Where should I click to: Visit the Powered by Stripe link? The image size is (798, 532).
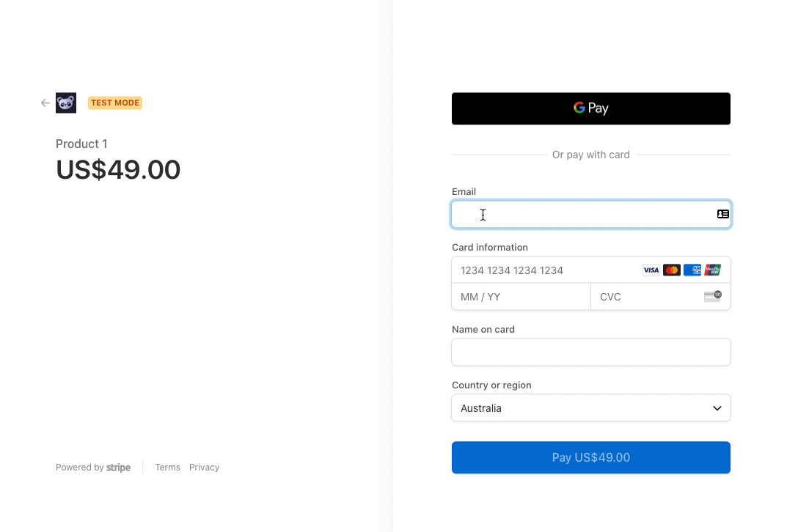(93, 467)
